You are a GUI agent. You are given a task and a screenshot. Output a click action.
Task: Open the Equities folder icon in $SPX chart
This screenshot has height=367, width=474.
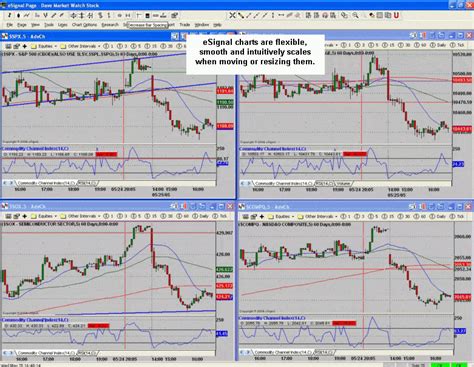pos(35,46)
